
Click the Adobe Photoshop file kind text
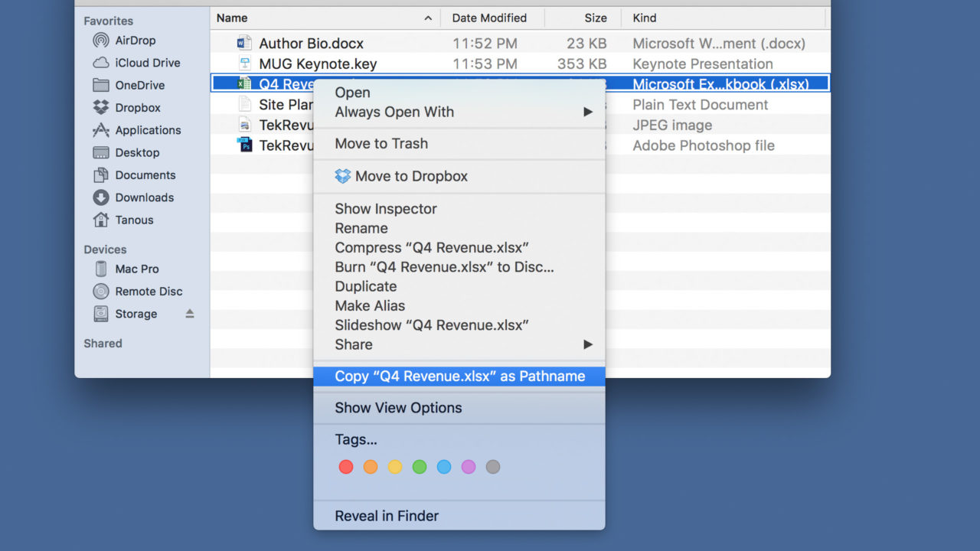coord(704,145)
